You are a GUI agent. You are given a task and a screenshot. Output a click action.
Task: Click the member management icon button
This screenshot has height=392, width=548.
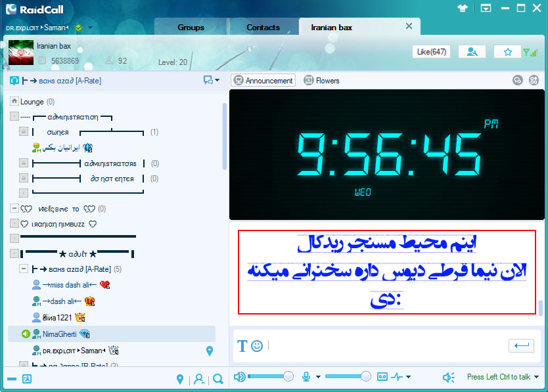point(472,52)
